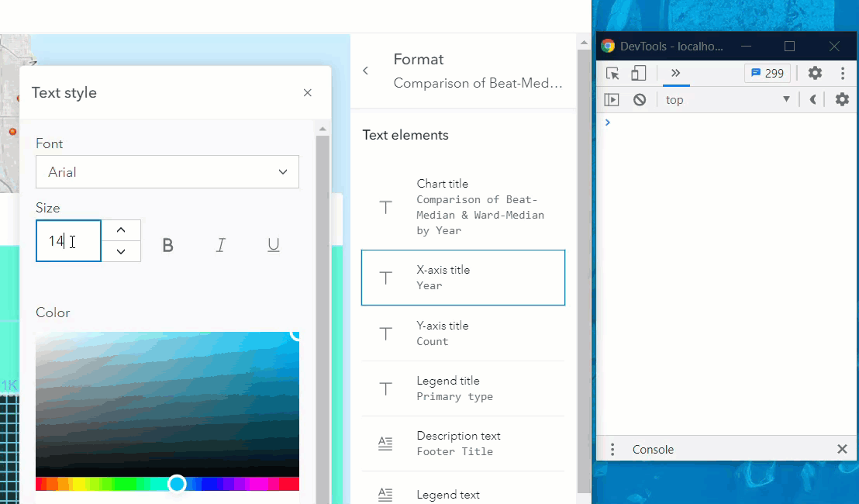This screenshot has width=859, height=504.
Task: Open DevTools customize menu (three dots)
Action: click(x=843, y=73)
